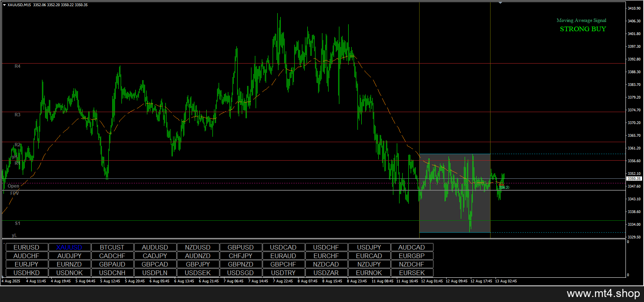The height and width of the screenshot is (302, 644).
Task: Load GBPCAD pair
Action: tap(155, 264)
